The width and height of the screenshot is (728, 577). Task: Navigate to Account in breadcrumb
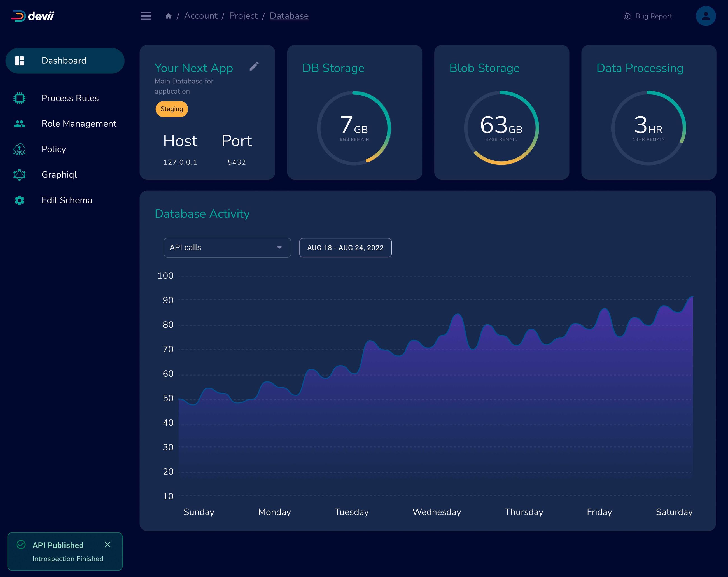200,15
